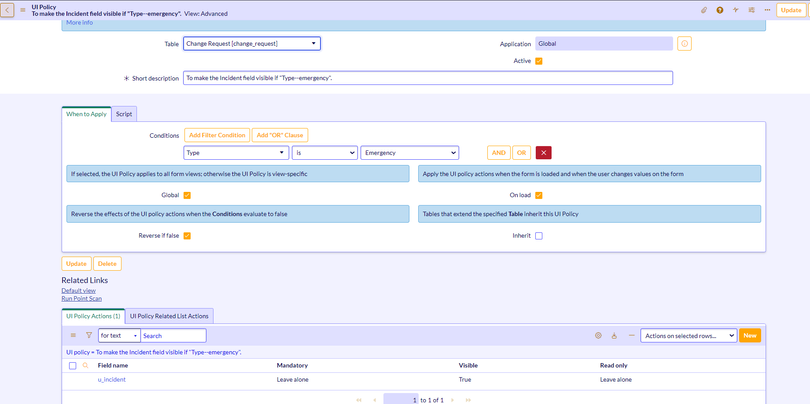
Task: Click the lower Update button
Action: [76, 263]
